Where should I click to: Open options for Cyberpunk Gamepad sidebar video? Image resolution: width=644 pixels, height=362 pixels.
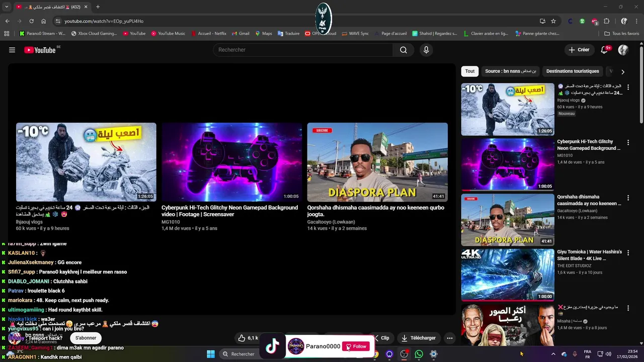click(x=628, y=143)
